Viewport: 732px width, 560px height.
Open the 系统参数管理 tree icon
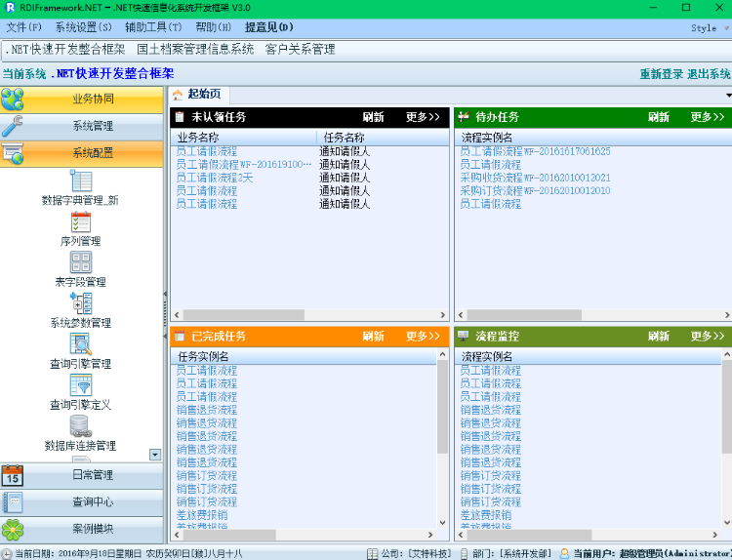(x=81, y=303)
